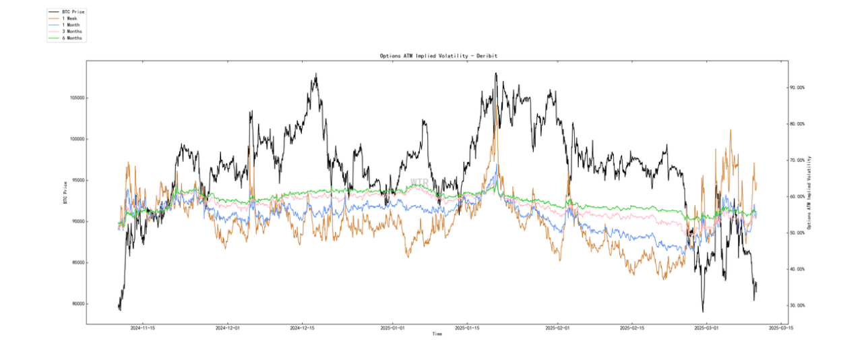
Task: Select the 1 Week legend line swatch
Action: [x=53, y=18]
